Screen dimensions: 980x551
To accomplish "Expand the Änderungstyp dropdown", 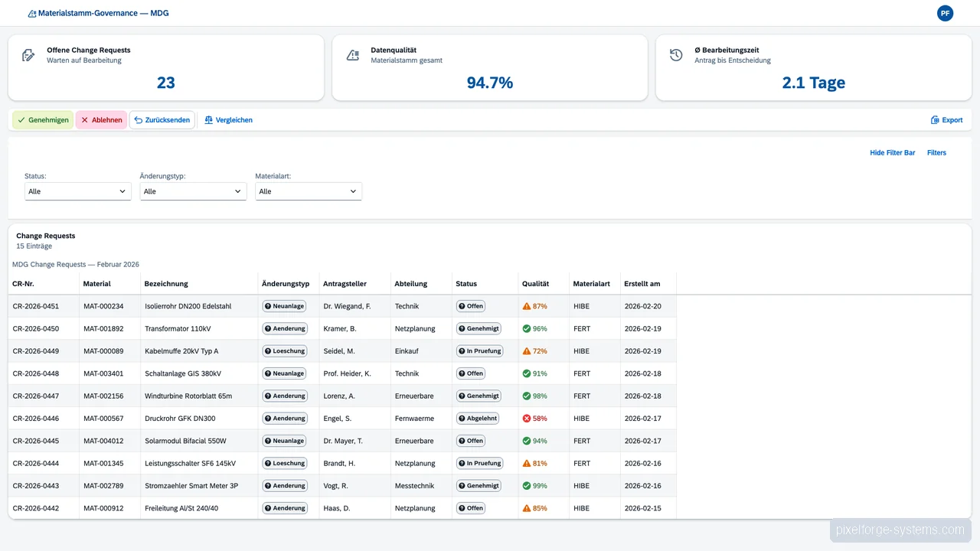I will (x=193, y=191).
